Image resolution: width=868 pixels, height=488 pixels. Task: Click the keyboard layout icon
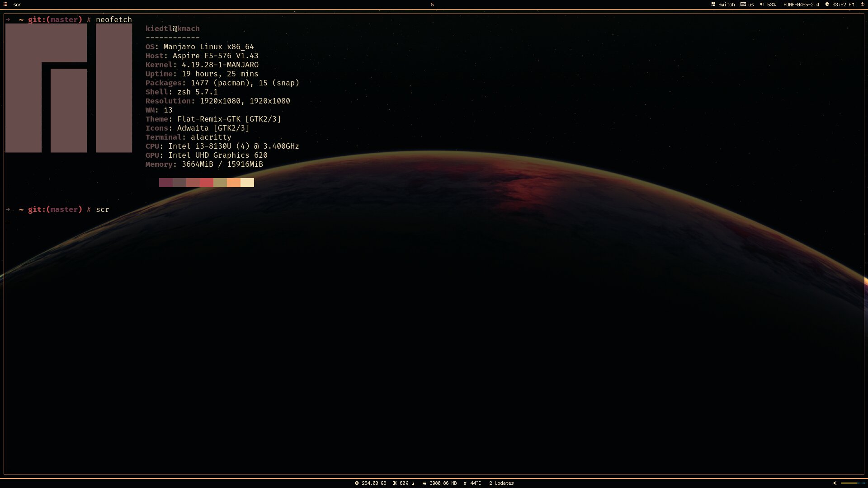pyautogui.click(x=743, y=5)
